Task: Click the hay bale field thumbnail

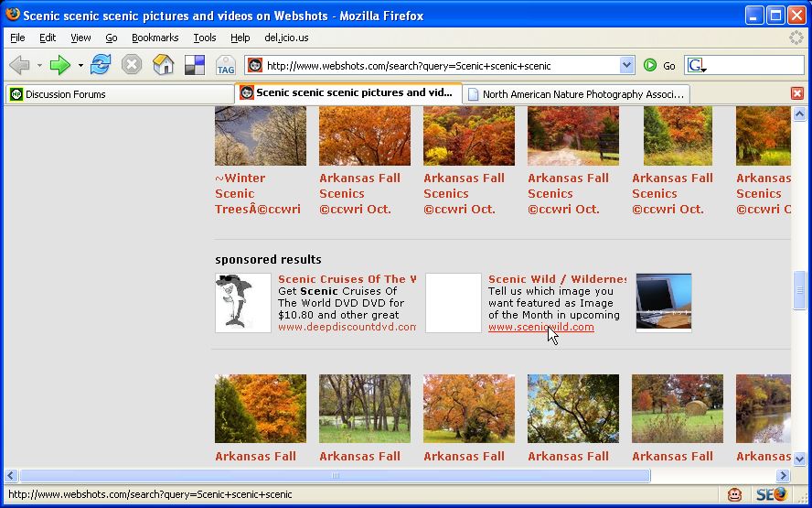Action: pyautogui.click(x=678, y=408)
